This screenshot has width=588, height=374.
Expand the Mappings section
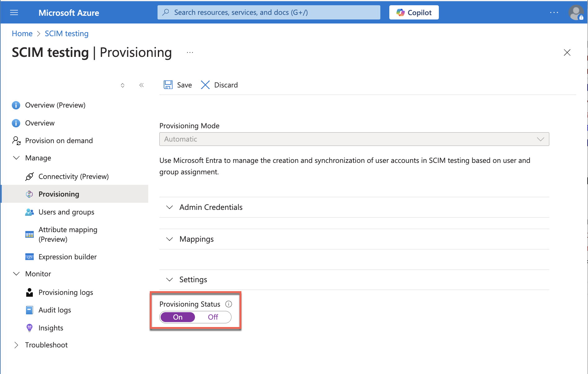196,239
